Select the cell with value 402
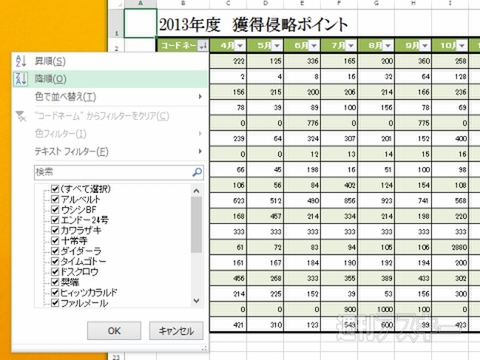Viewport: 480px width, 360px height. coord(339,185)
